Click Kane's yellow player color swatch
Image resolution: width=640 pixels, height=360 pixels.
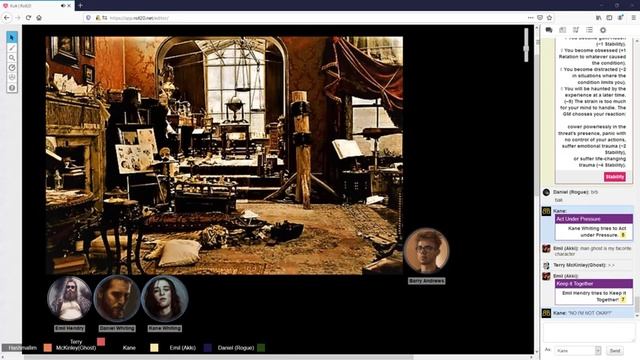click(154, 348)
